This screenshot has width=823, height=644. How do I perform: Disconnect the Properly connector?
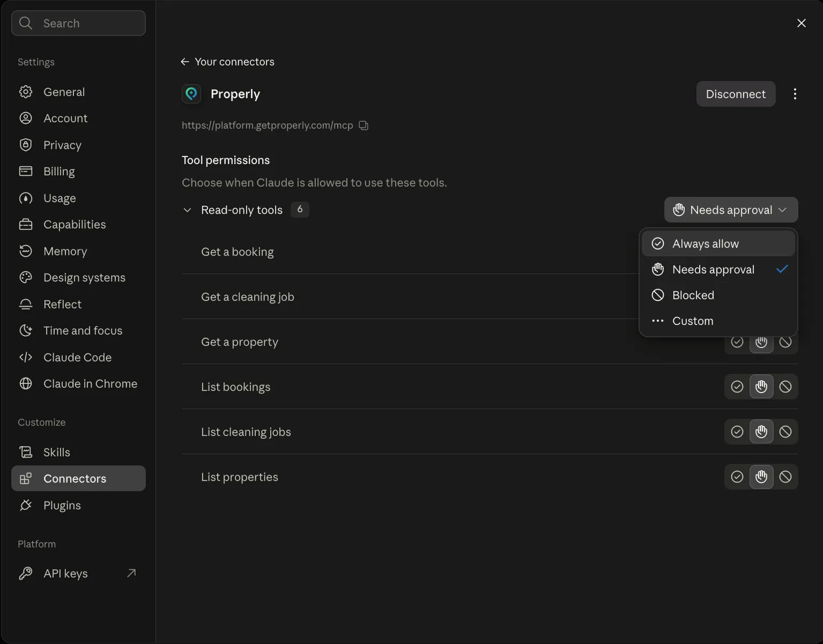[736, 94]
